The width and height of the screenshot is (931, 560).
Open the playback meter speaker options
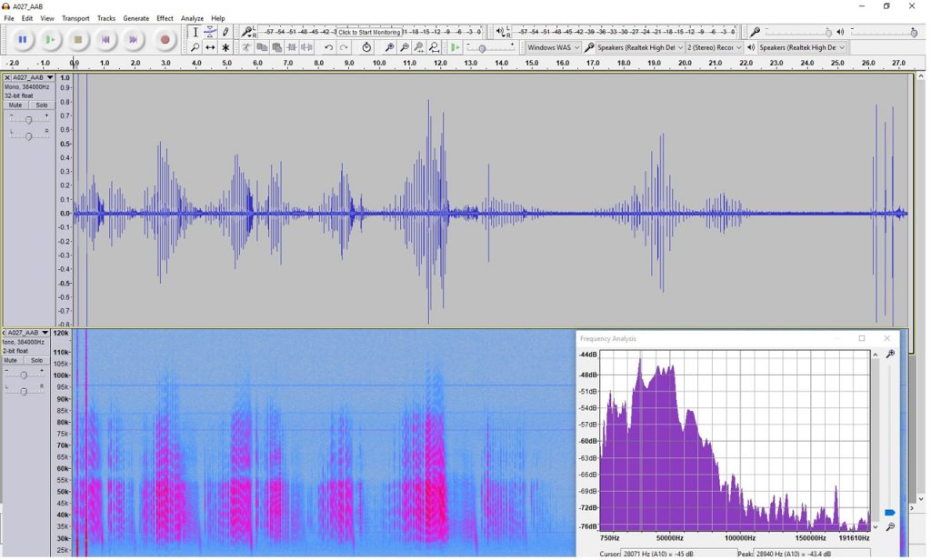point(501,32)
